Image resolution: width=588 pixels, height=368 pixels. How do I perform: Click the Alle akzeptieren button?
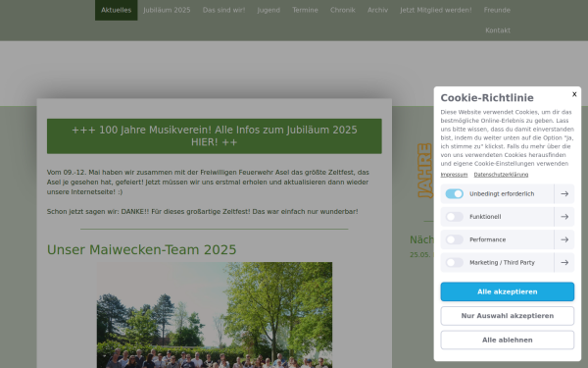point(507,291)
